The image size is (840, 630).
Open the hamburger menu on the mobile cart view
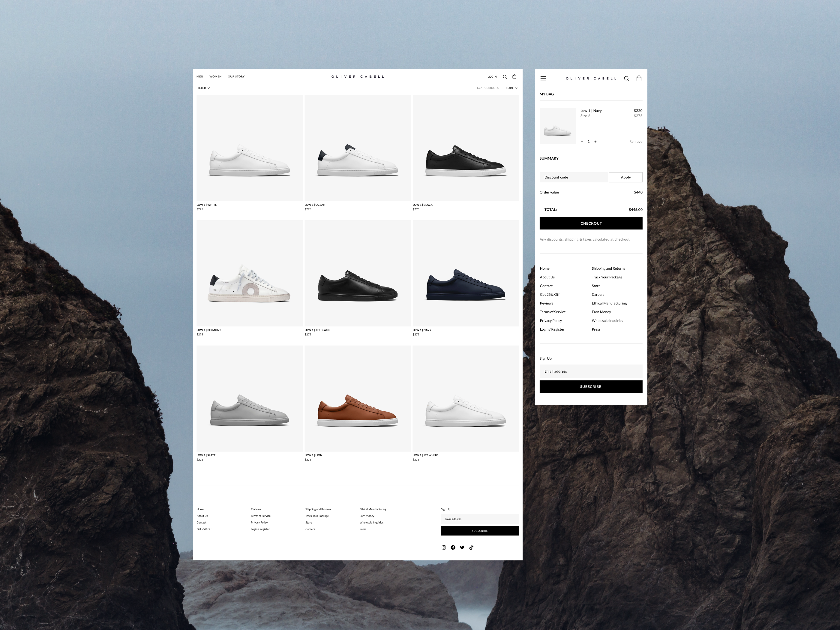tap(543, 78)
